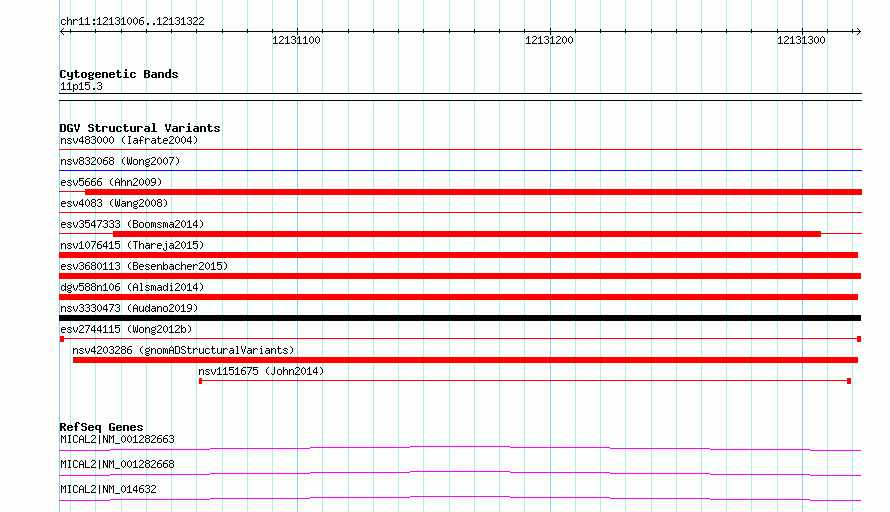Click the thick red esv5666 variant bar
The height and width of the screenshot is (512, 890).
coord(473,192)
